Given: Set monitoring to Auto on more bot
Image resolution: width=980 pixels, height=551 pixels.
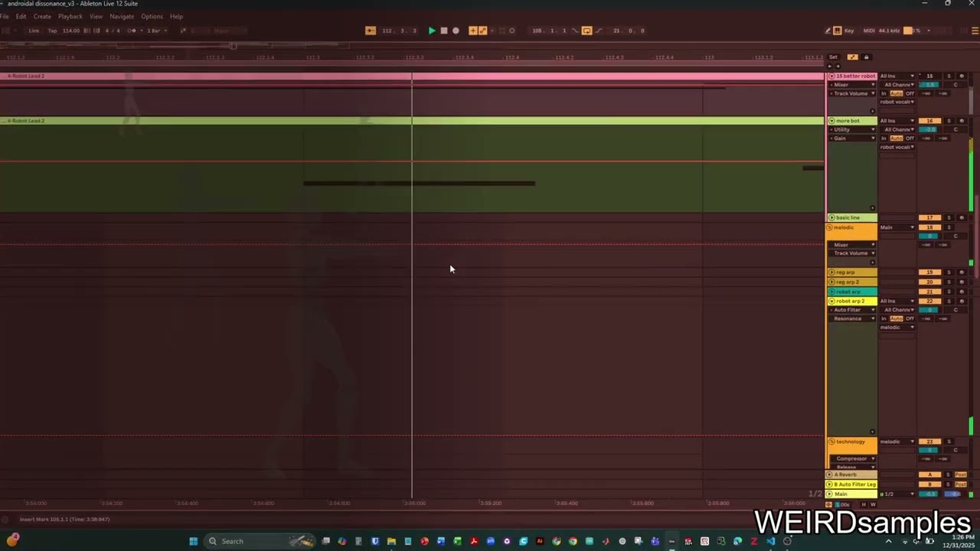Looking at the screenshot, I should point(896,139).
